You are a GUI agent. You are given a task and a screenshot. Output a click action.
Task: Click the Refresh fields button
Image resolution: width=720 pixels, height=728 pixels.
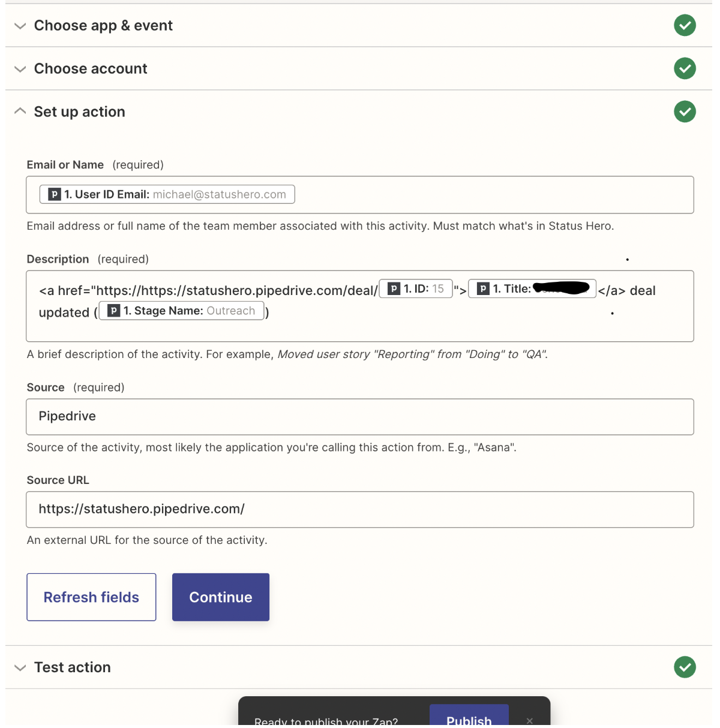click(x=91, y=597)
